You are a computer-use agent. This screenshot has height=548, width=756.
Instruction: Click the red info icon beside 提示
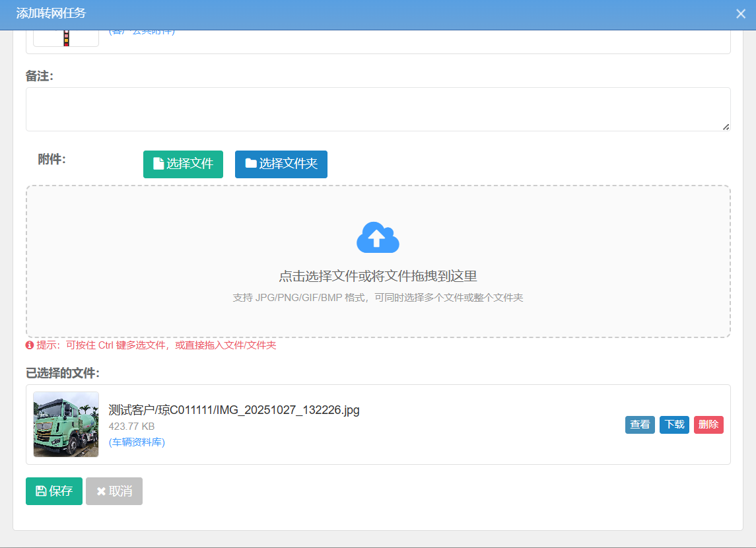(30, 345)
